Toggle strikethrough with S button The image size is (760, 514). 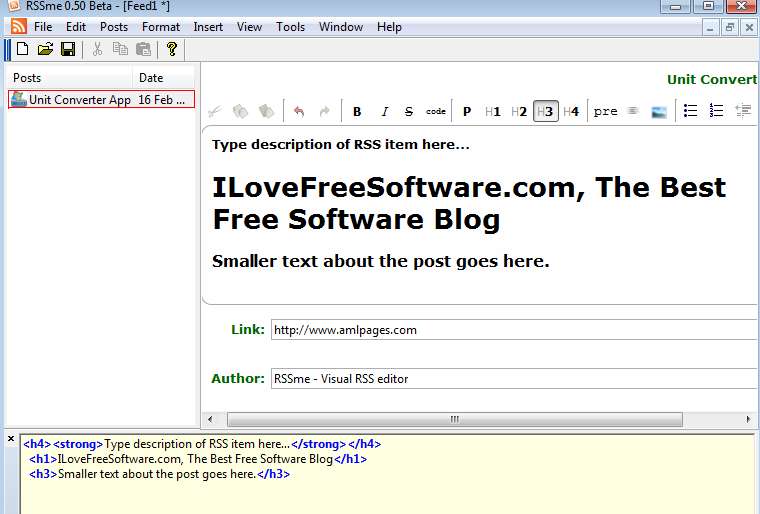(409, 112)
